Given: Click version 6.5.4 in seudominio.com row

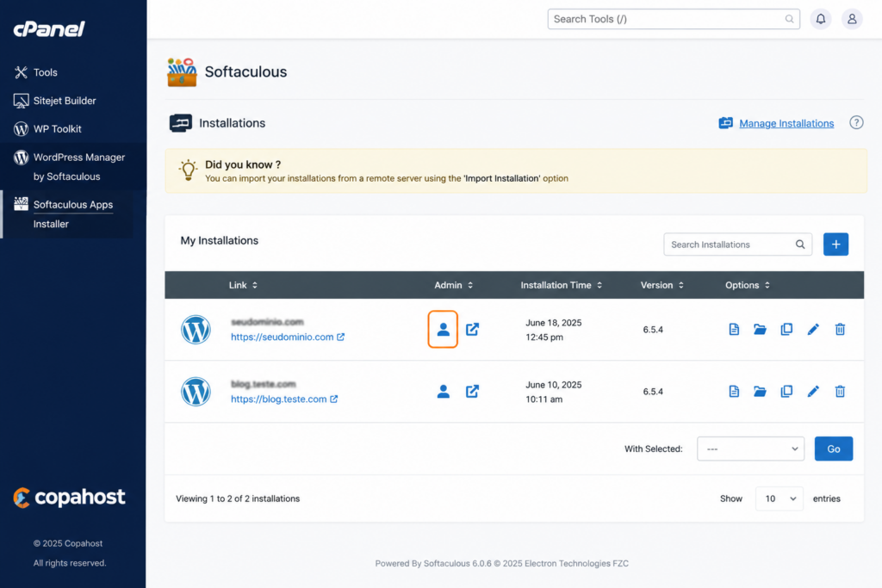Looking at the screenshot, I should [653, 330].
